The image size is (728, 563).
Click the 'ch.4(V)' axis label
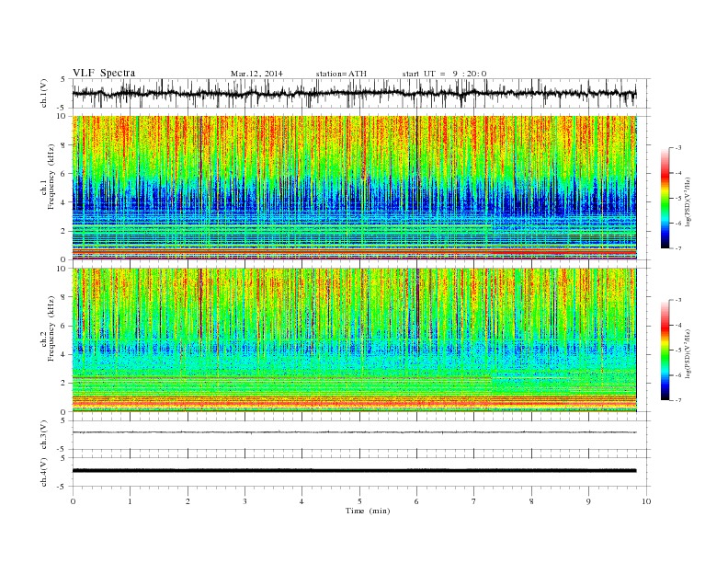pos(44,472)
